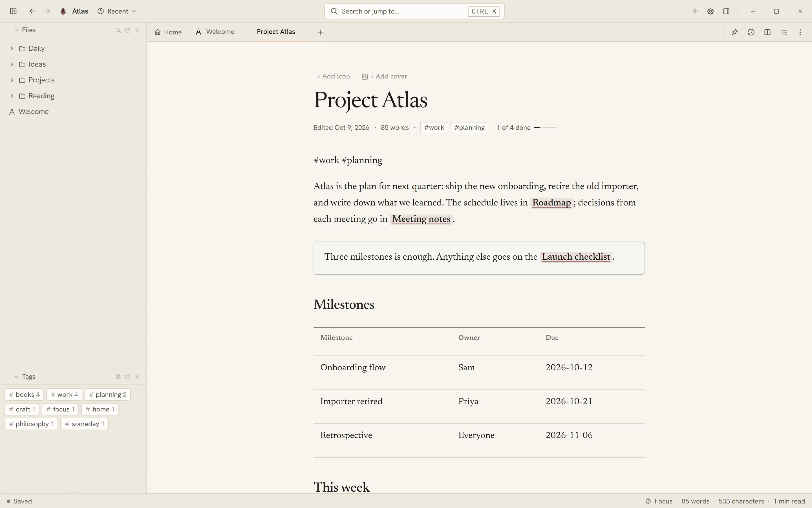Follow the Meeting notes link
Image resolution: width=812 pixels, height=508 pixels.
[421, 219]
